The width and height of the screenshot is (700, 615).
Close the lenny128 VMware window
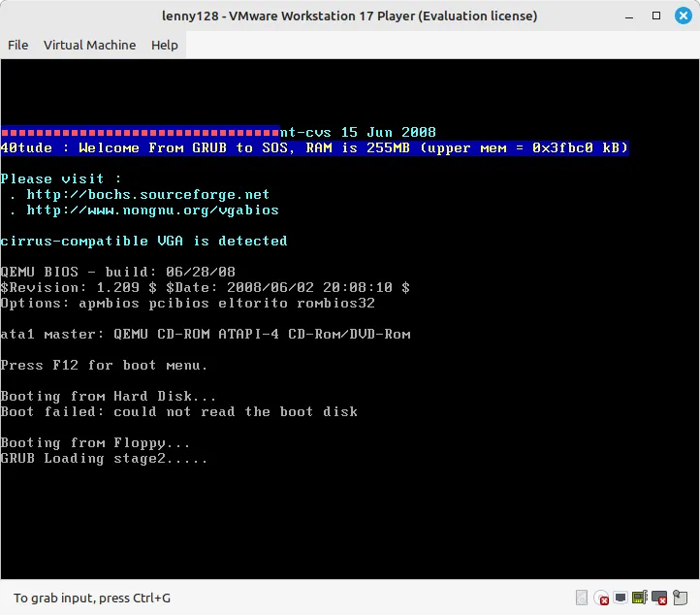coord(684,16)
